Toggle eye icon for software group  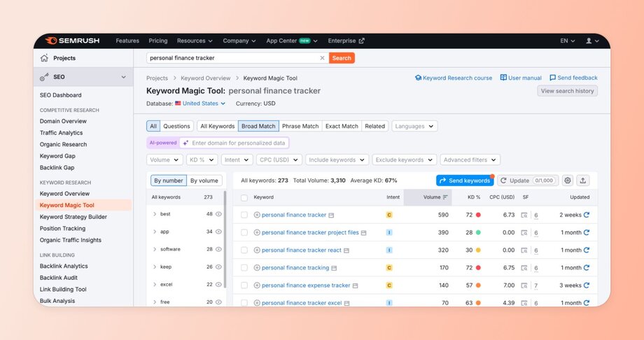pos(218,249)
